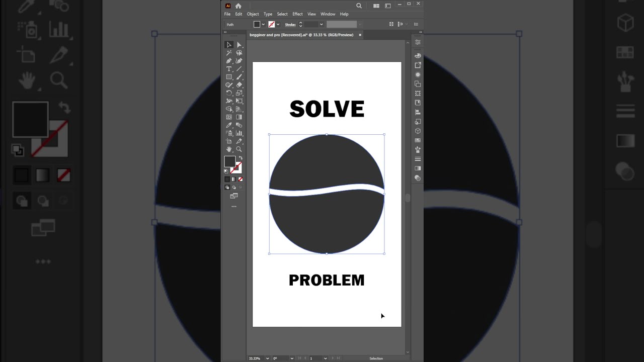
Task: Set paint mode to Gradient
Action: click(x=233, y=179)
